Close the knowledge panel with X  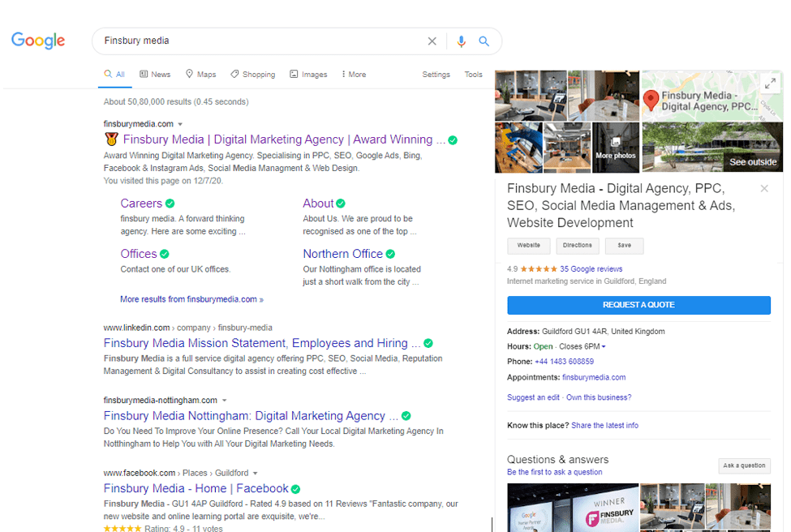764,189
